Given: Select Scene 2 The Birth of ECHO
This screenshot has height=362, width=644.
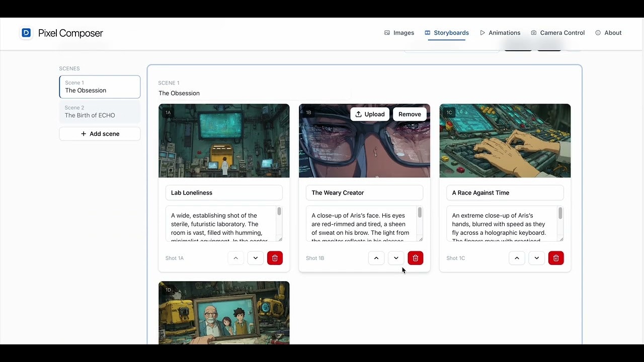Looking at the screenshot, I should pyautogui.click(x=100, y=112).
